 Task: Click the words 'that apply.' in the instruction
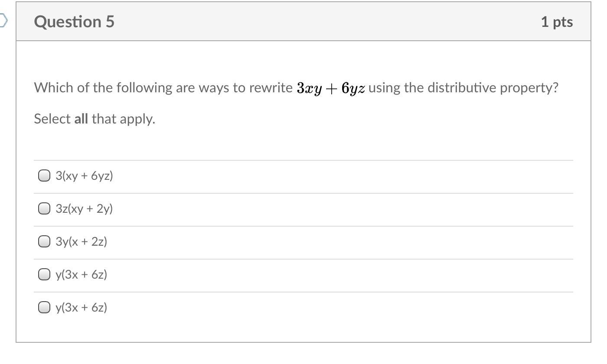click(x=123, y=119)
